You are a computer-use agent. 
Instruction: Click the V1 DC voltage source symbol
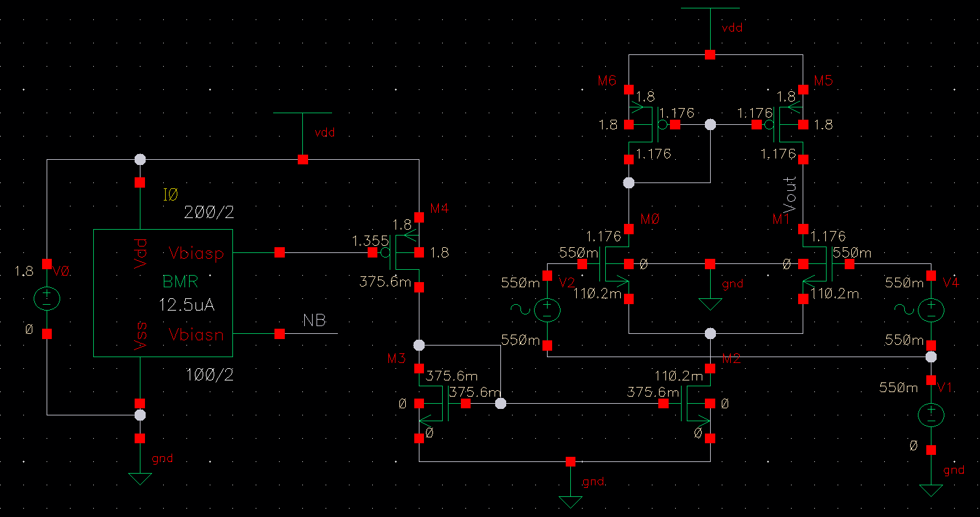[x=931, y=414]
